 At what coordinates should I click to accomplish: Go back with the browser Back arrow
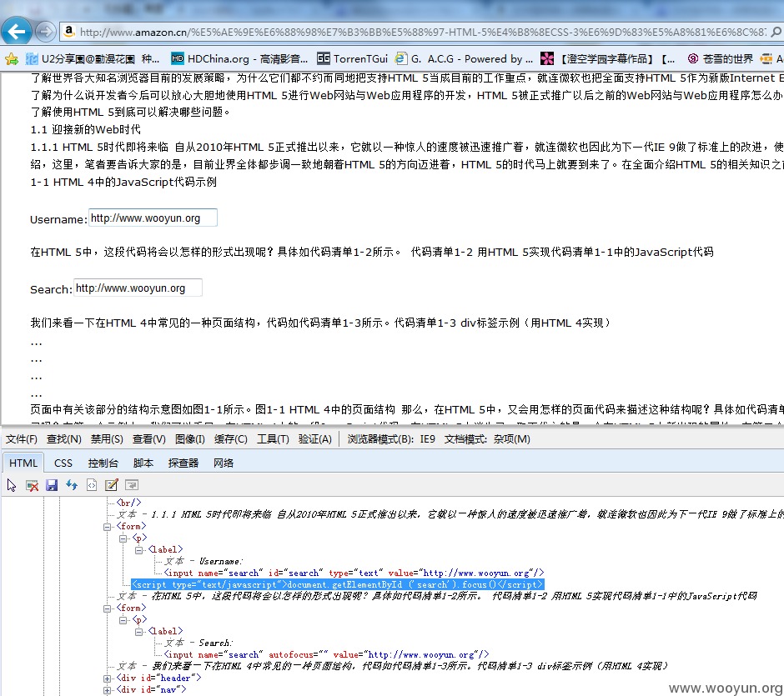click(x=17, y=32)
